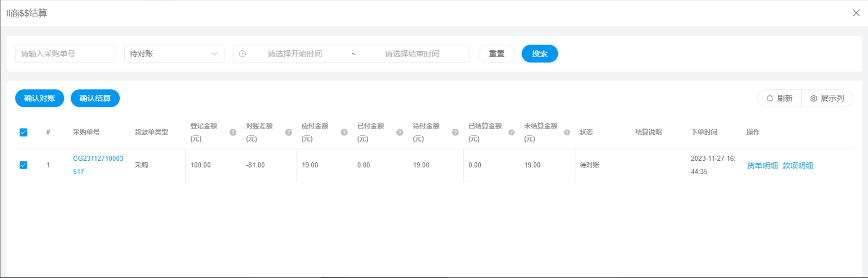This screenshot has height=278, width=868.
Task: Click the 确认对账 button
Action: coord(39,98)
